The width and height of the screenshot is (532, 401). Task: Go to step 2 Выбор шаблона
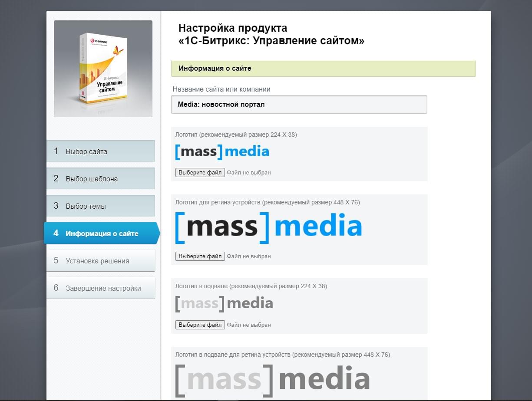[x=101, y=178]
